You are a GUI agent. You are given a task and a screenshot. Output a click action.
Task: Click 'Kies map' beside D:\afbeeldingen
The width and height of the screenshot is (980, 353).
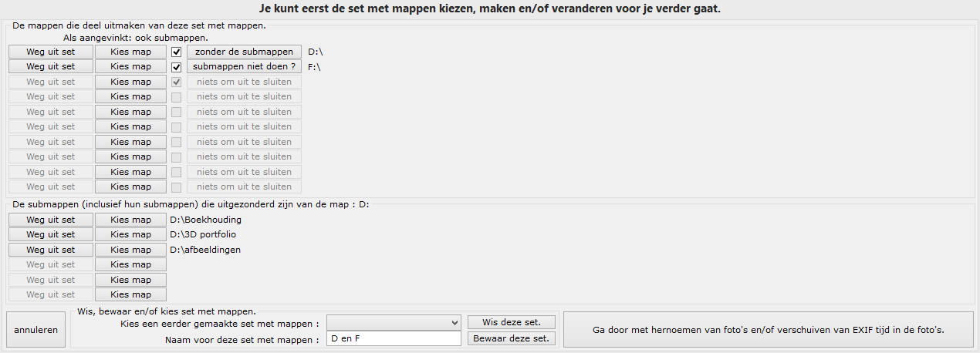tap(131, 250)
